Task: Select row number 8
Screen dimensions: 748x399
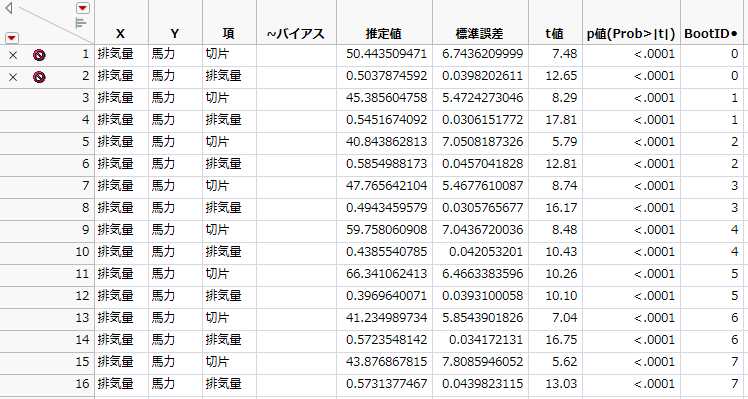Action: tap(85, 208)
